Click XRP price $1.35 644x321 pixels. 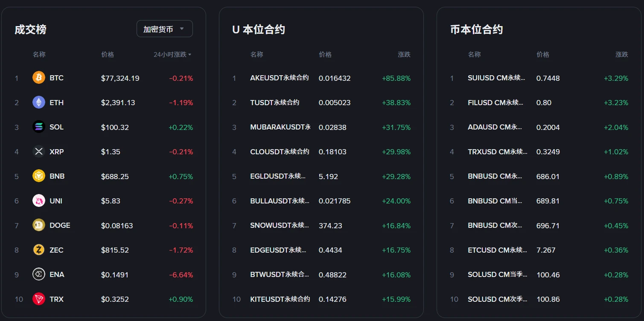(111, 152)
